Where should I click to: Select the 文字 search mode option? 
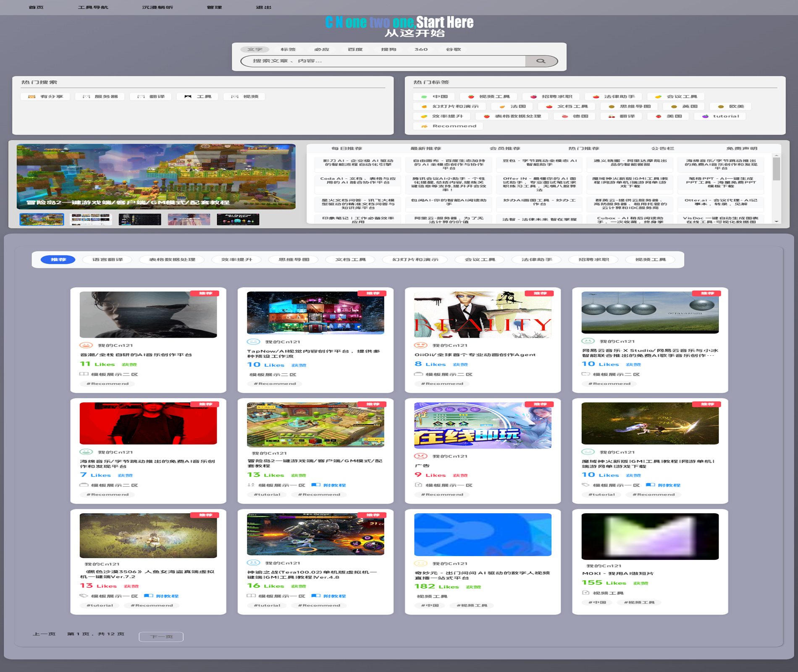pos(255,50)
